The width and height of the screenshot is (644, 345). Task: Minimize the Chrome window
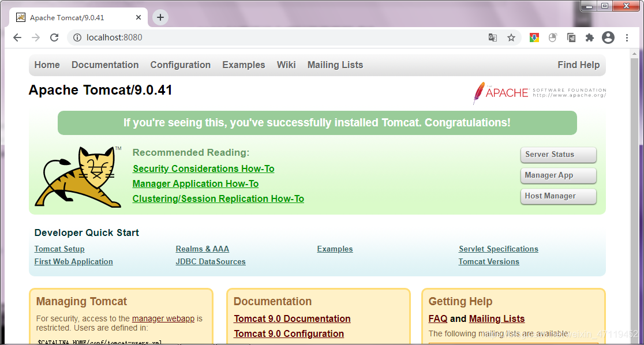[589, 6]
